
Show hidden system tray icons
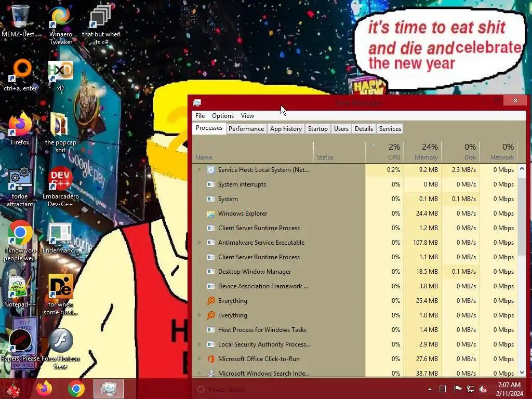[x=430, y=389]
